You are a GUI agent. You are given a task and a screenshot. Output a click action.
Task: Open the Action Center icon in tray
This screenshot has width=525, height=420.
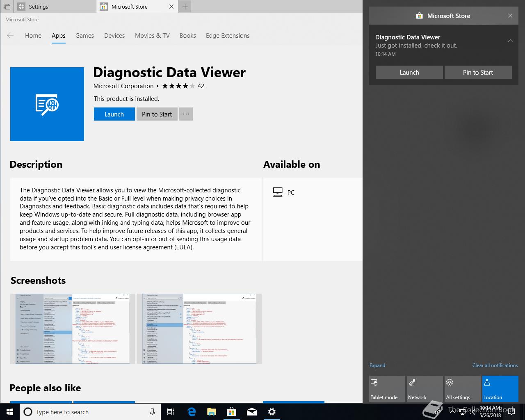pos(511,412)
